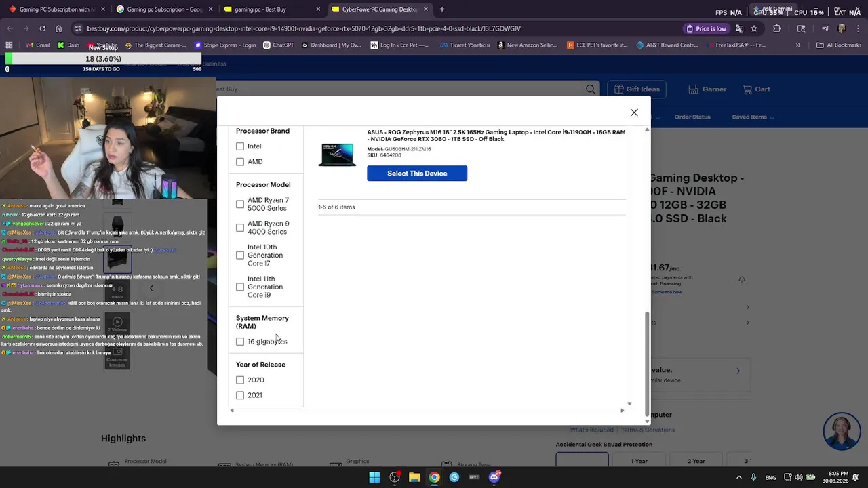Select the 2021 year of release
The image size is (868, 488).
240,395
